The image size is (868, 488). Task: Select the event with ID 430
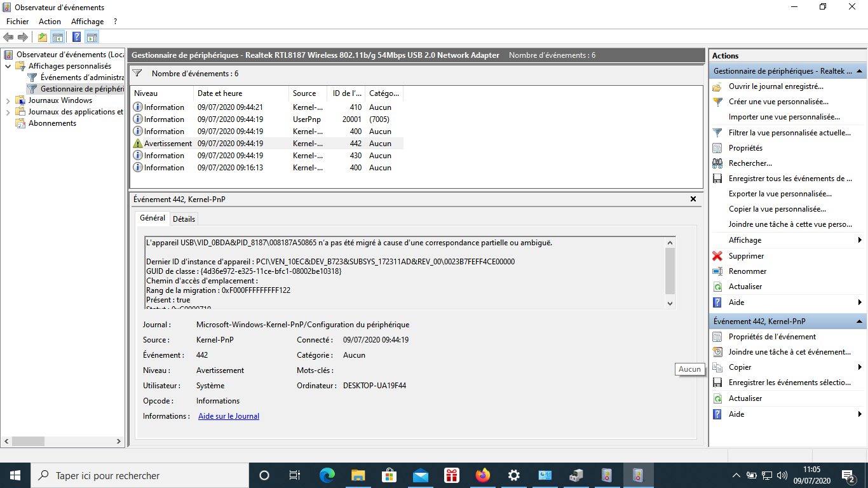[x=267, y=156]
